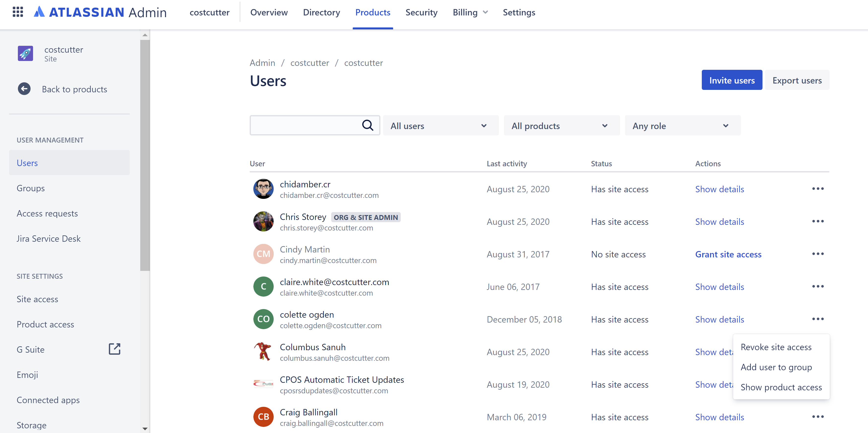Open more actions for Cindy Martin
The image size is (868, 433).
[818, 254]
